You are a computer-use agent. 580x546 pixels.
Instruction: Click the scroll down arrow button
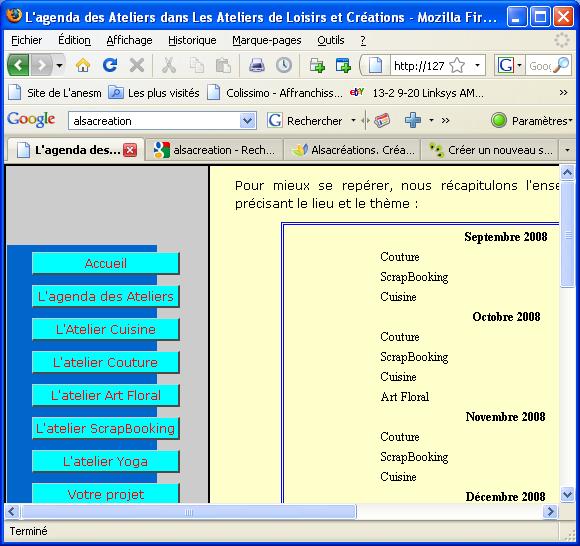tap(567, 494)
